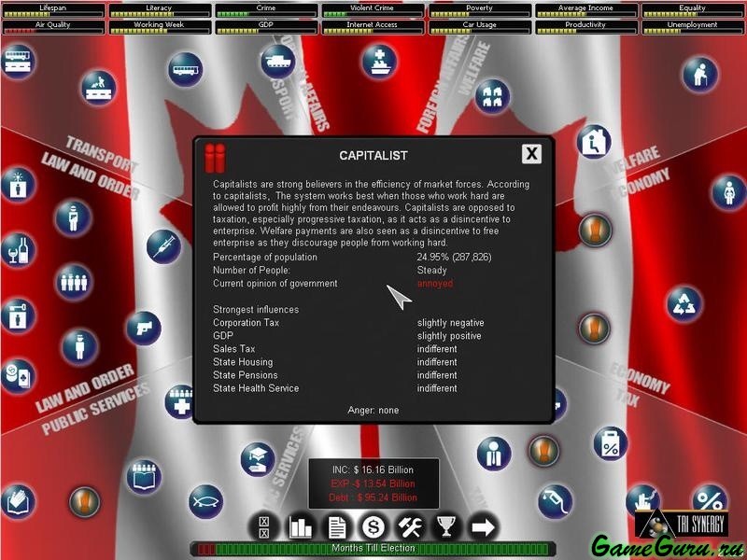747x560 pixels.
Task: Open the plain percent sign tax icon
Action: pyautogui.click(x=710, y=498)
